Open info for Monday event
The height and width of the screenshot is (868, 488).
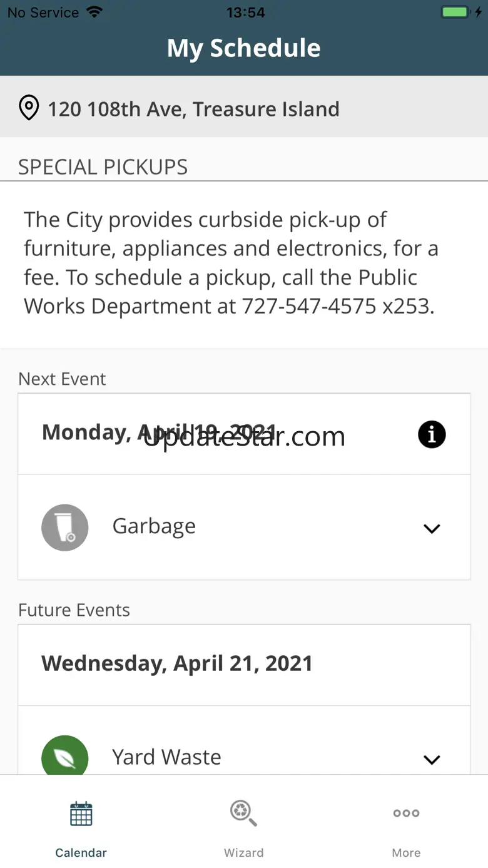[x=432, y=434]
